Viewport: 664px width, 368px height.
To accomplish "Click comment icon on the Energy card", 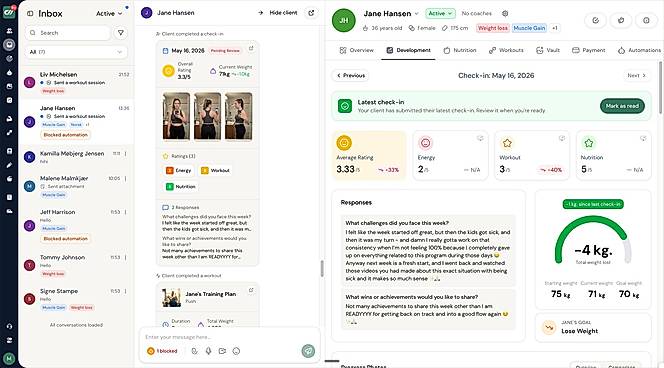I will point(480,138).
